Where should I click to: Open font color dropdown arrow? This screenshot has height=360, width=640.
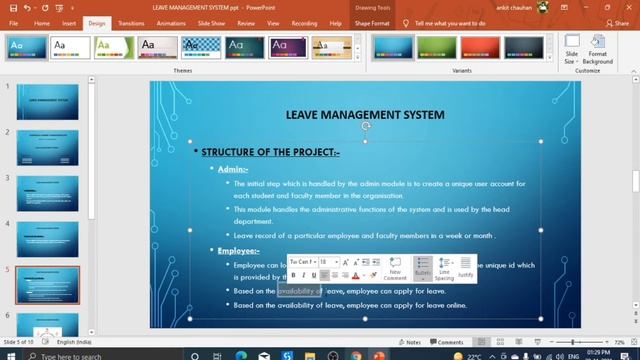[x=364, y=276]
